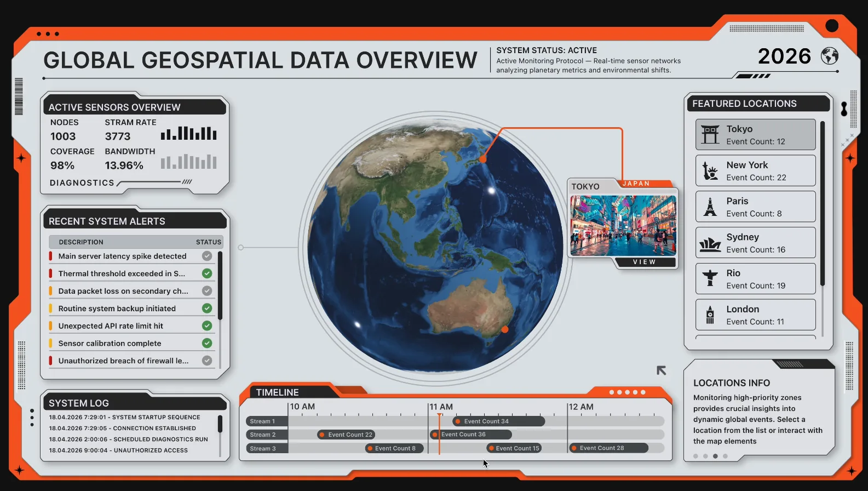Select the Event Count 36 timeline bar
This screenshot has width=868, height=491.
pos(471,435)
